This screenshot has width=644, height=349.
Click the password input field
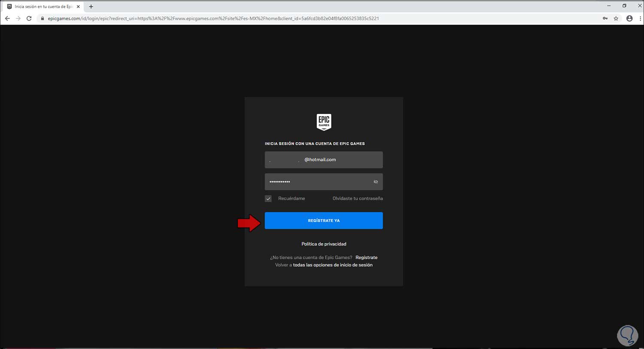324,182
